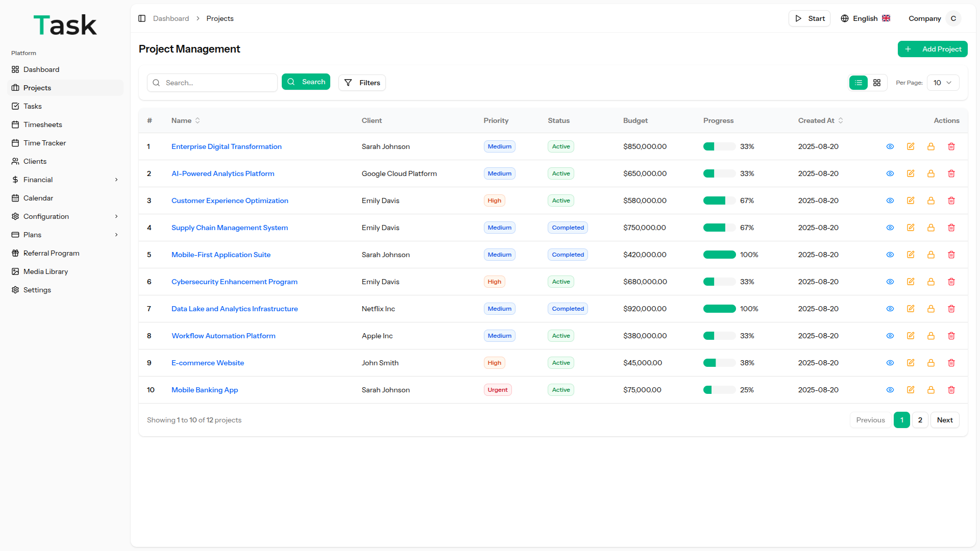Screen dimensions: 980x551
Task: Click lock icon for Workflow Automation Platform
Action: (930, 336)
